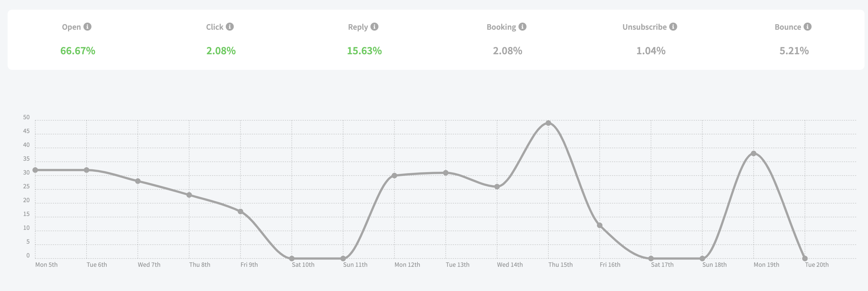Image resolution: width=868 pixels, height=291 pixels.
Task: Click the Fri 16th data point
Action: point(600,225)
